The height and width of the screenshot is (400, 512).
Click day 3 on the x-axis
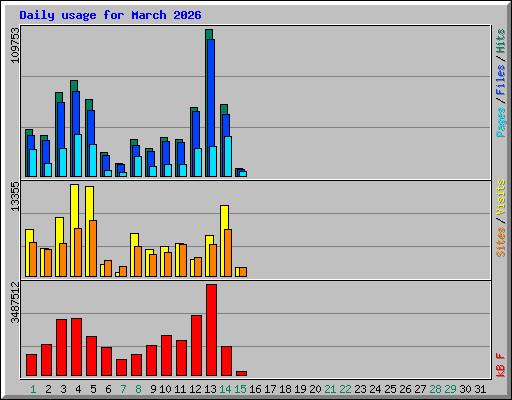pos(63,389)
